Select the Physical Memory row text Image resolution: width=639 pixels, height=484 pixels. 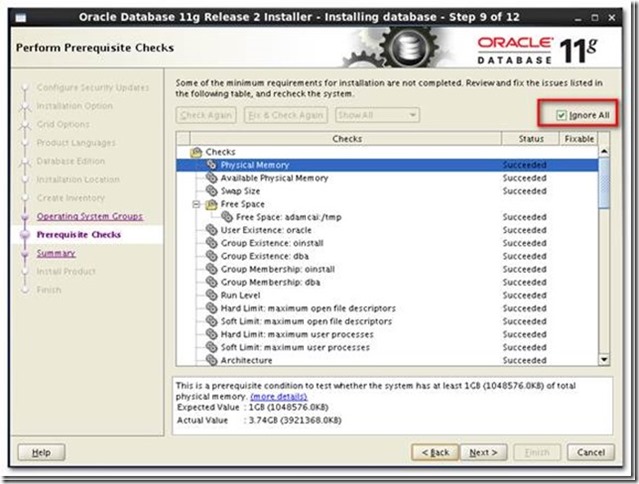click(x=255, y=165)
